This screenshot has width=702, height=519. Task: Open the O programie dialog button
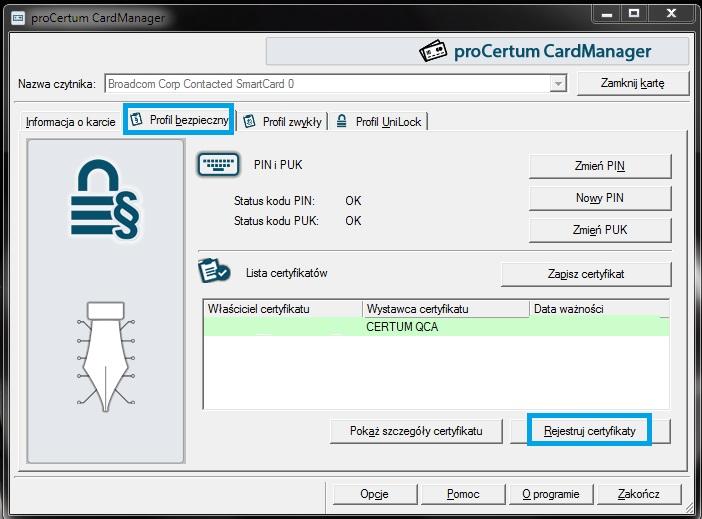tap(551, 494)
